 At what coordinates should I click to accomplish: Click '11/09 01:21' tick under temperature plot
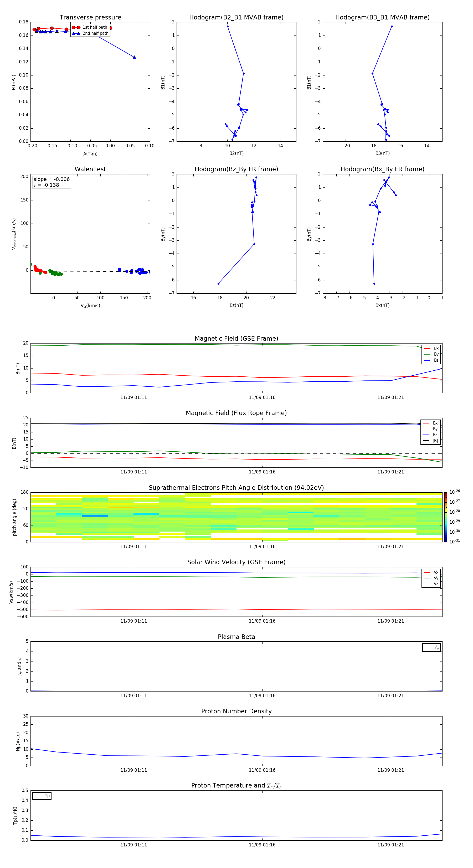[x=390, y=845]
